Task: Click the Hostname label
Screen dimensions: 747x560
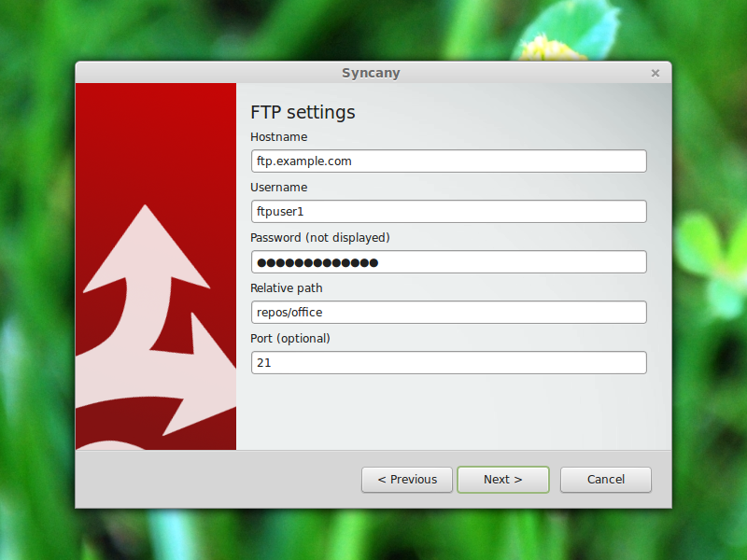Action: [x=278, y=137]
